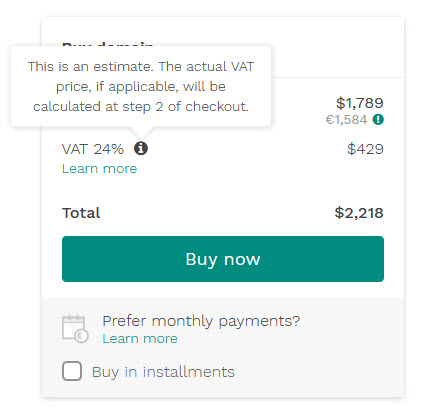This screenshot has height=412, width=425.
Task: Click the $2,218 total amount
Action: (x=359, y=213)
